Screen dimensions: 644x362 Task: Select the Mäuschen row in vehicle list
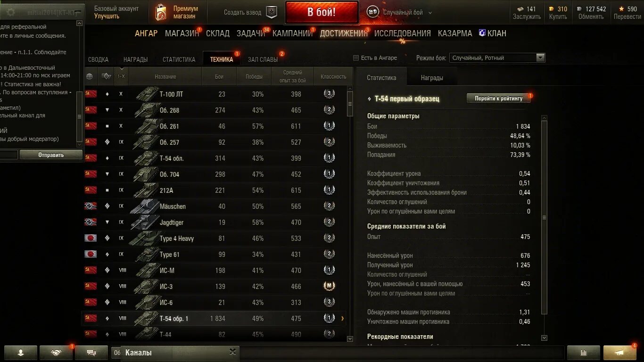(217, 206)
